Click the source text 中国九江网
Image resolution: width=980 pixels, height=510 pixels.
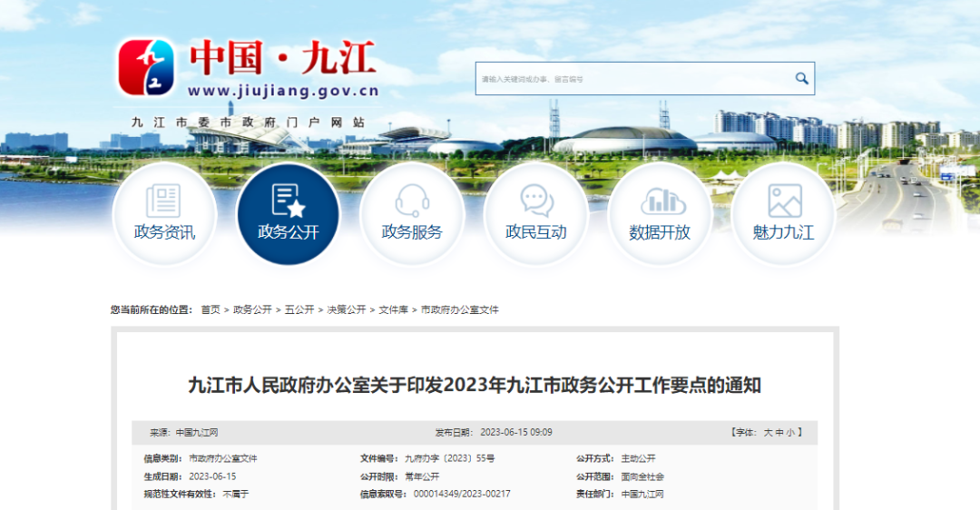pos(197,433)
